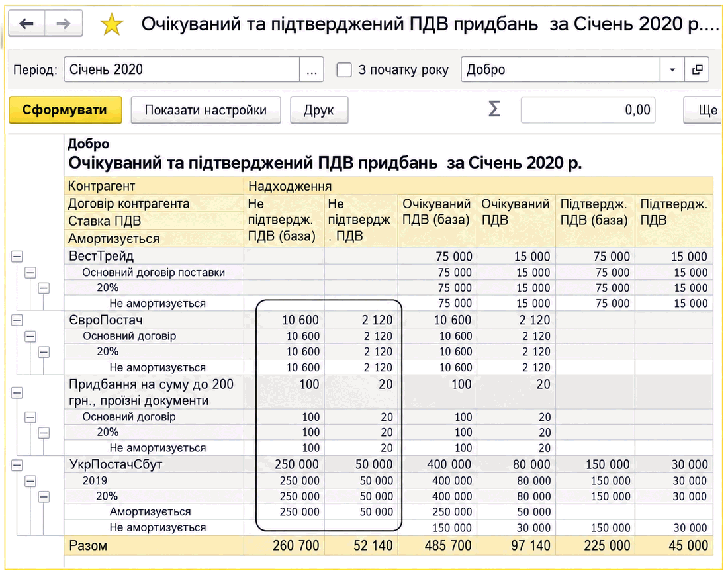
Task: Click value 400 000 in УкрПостачСбут row
Action: tap(449, 464)
